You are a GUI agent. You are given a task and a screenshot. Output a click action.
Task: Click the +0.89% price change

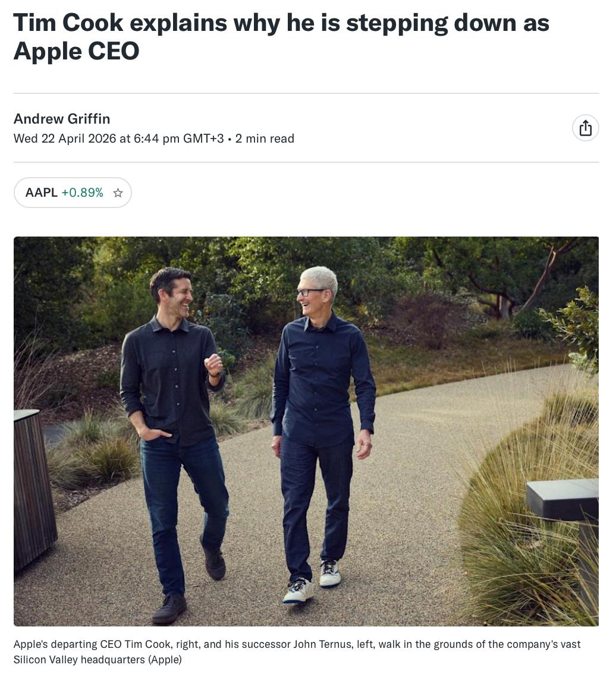tap(82, 193)
